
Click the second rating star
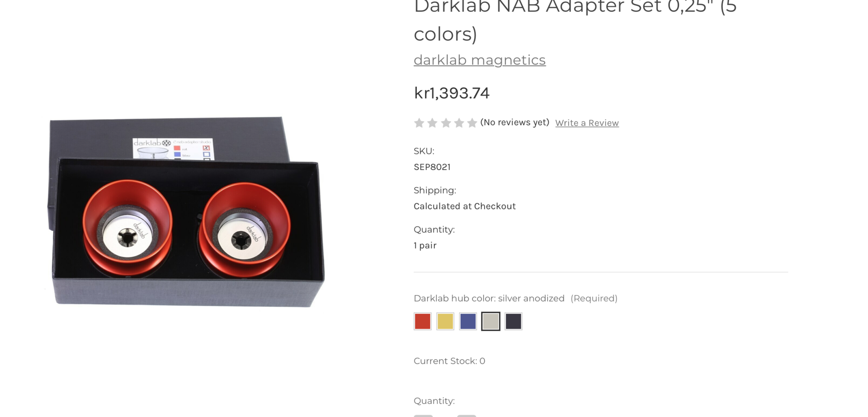point(432,123)
